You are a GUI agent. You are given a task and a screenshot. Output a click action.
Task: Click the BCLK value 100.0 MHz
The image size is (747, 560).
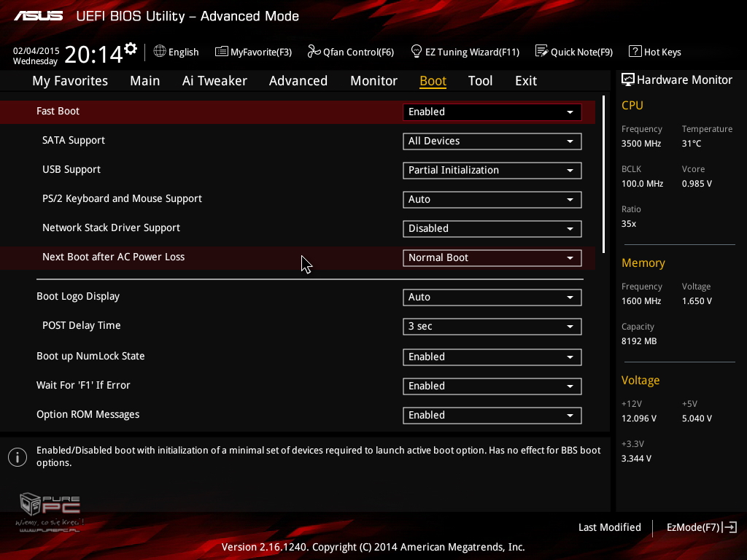(x=642, y=184)
